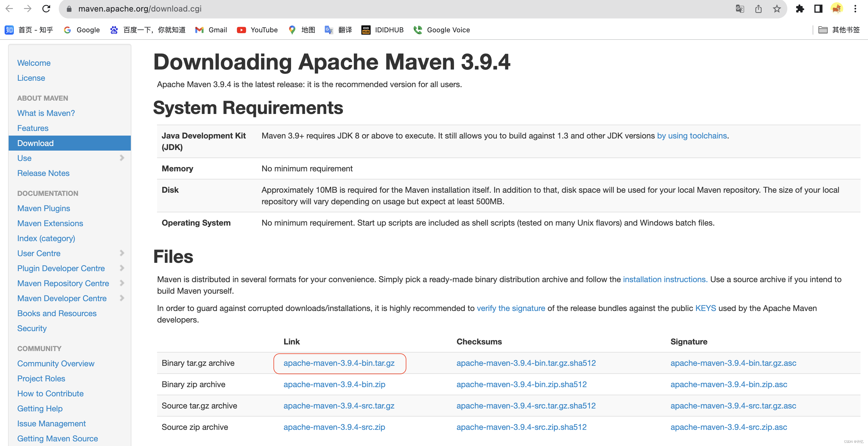
Task: Open the Chrome three-dot menu
Action: [855, 9]
